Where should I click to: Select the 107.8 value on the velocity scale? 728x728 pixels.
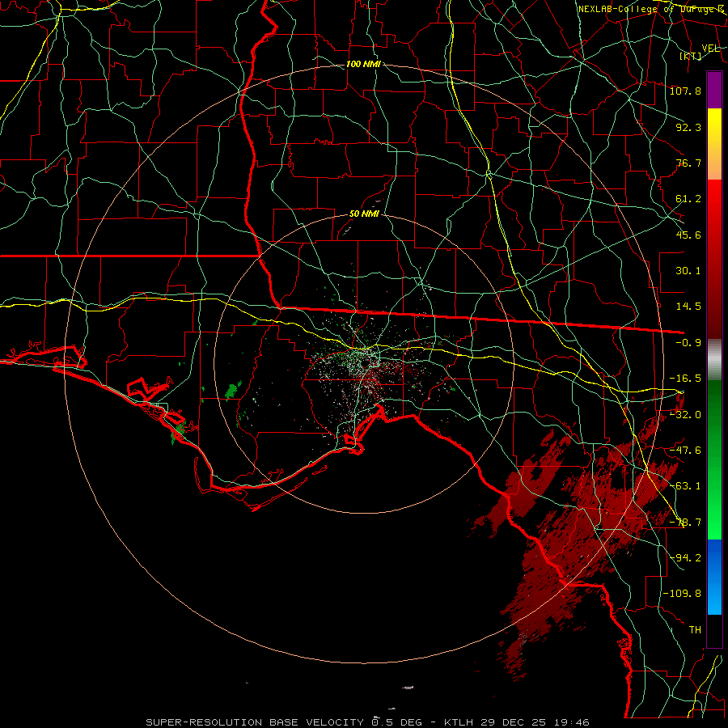click(685, 91)
